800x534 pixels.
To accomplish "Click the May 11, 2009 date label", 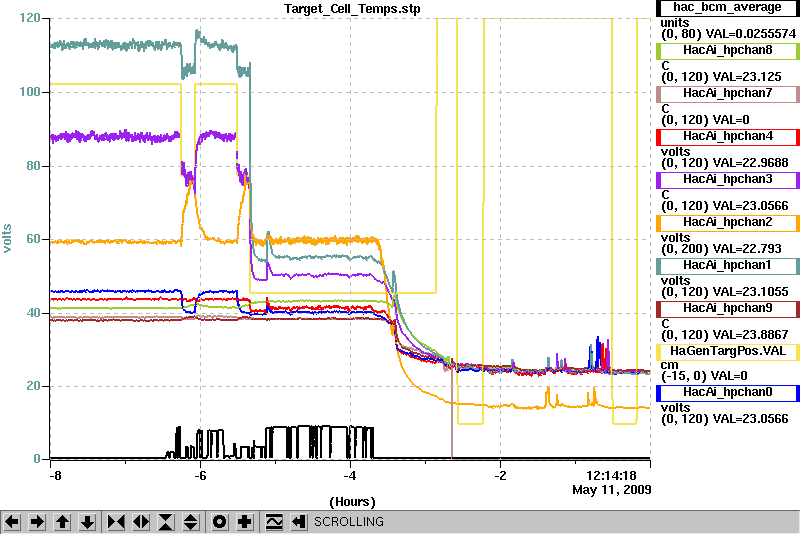I will point(611,490).
